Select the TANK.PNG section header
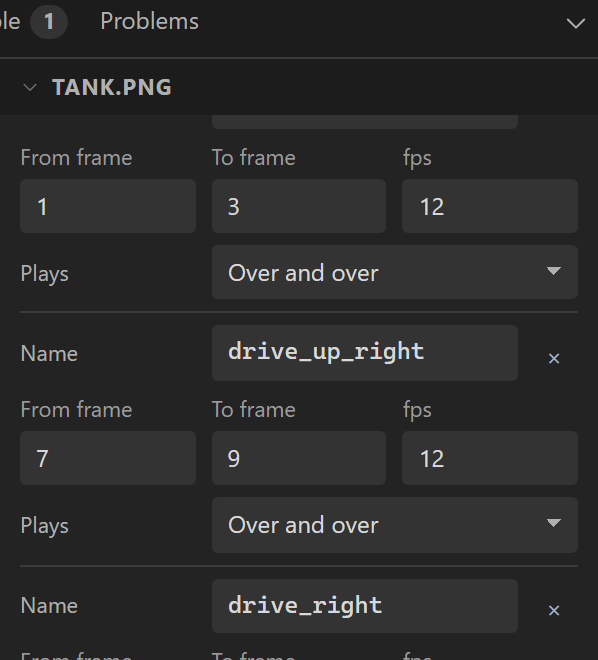 tap(299, 87)
